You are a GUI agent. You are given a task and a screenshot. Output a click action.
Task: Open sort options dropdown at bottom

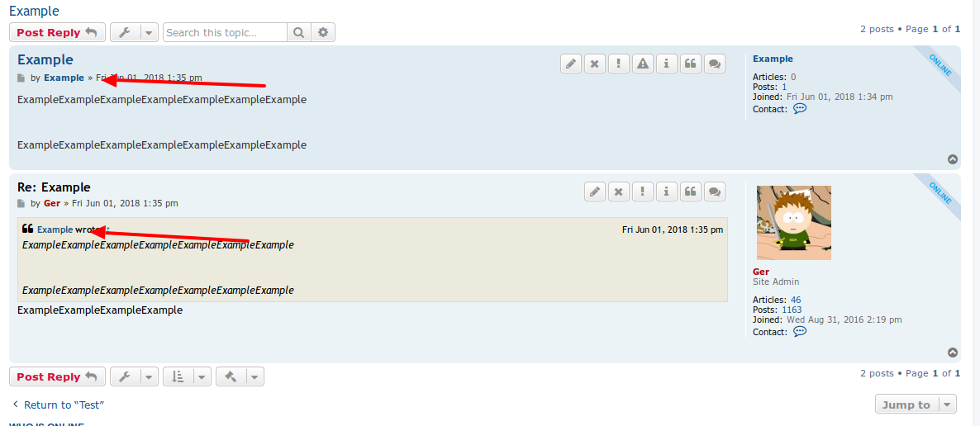pos(187,376)
